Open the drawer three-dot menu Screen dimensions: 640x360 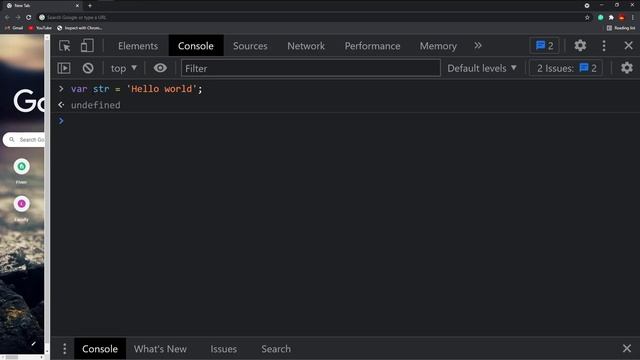[x=64, y=349]
